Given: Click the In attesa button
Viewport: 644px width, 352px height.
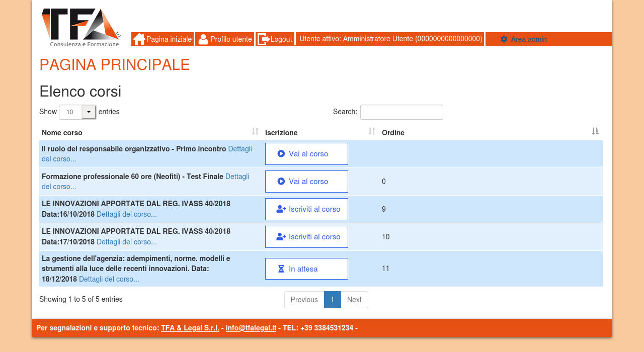Looking at the screenshot, I should click(x=306, y=269).
